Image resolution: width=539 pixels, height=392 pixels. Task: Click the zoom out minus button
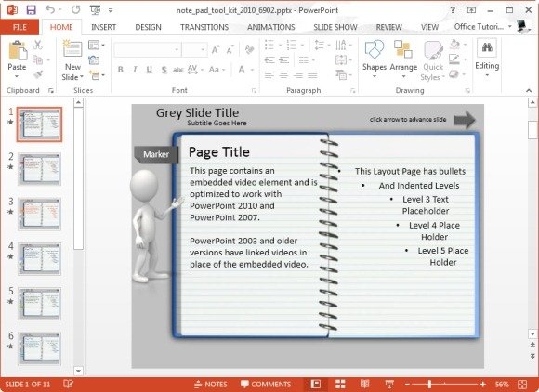point(407,384)
